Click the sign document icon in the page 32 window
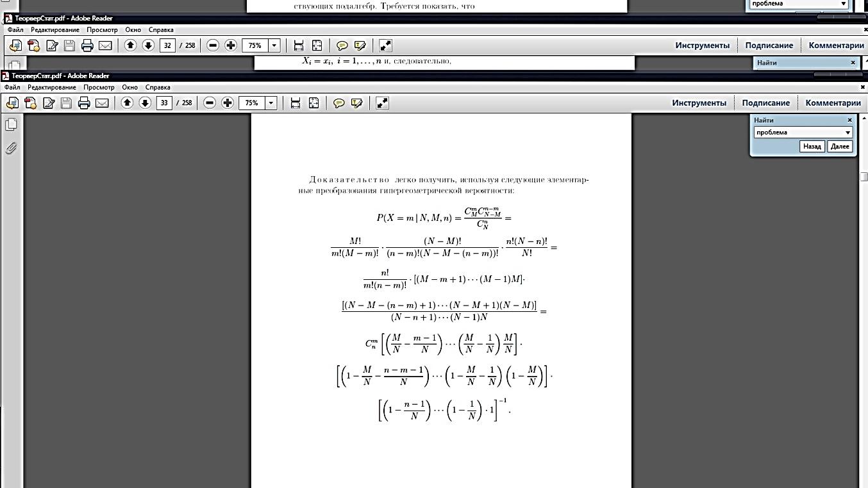868x488 pixels. coord(52,45)
